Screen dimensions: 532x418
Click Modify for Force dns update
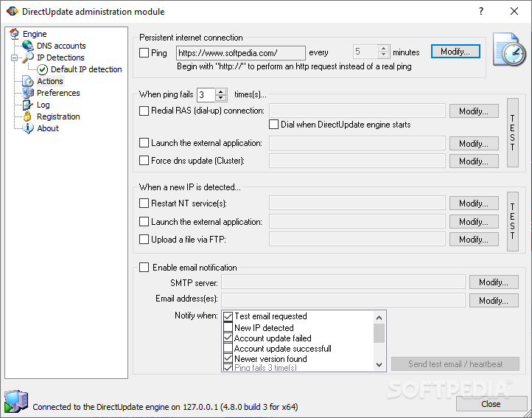(474, 161)
